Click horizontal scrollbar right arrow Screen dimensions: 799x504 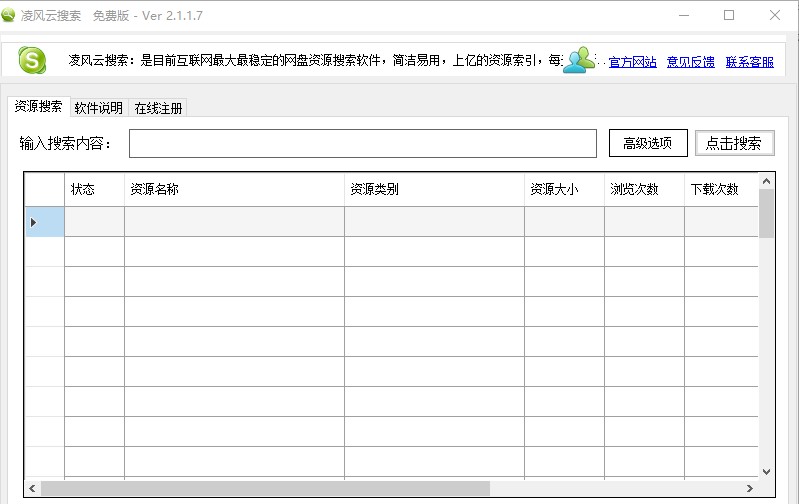pos(750,488)
